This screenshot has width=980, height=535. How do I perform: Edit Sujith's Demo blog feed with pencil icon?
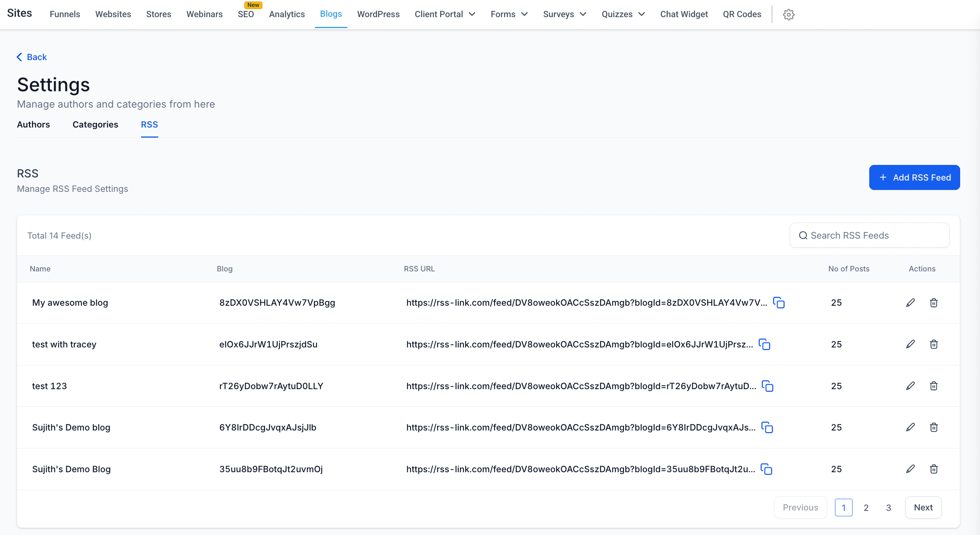click(x=910, y=427)
